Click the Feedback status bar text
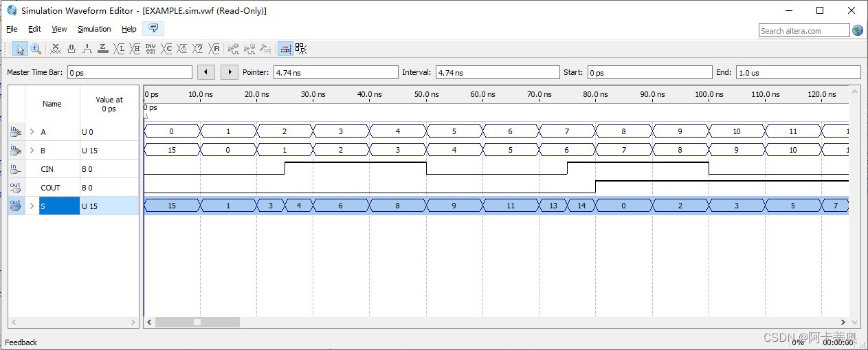This screenshot has height=350, width=868. click(21, 342)
